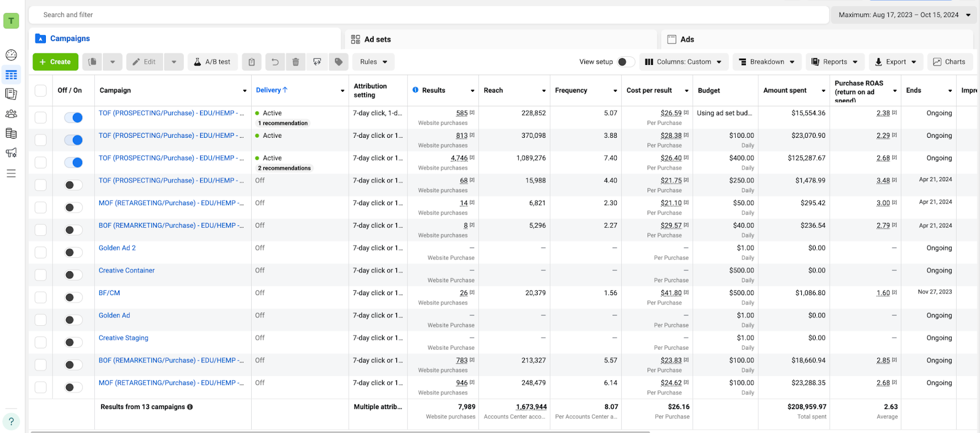
Task: Sort by the Cost per result column header
Action: tap(649, 90)
